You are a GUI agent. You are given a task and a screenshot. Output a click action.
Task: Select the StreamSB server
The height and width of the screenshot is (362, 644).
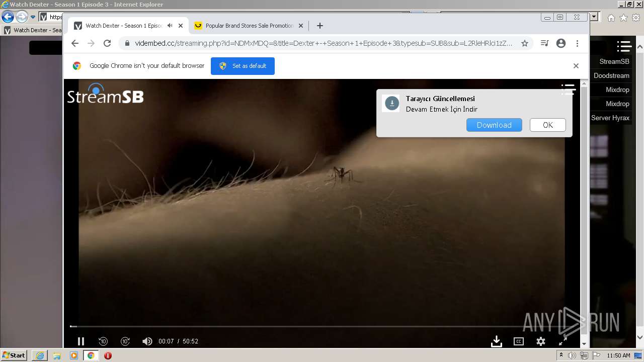pos(614,61)
